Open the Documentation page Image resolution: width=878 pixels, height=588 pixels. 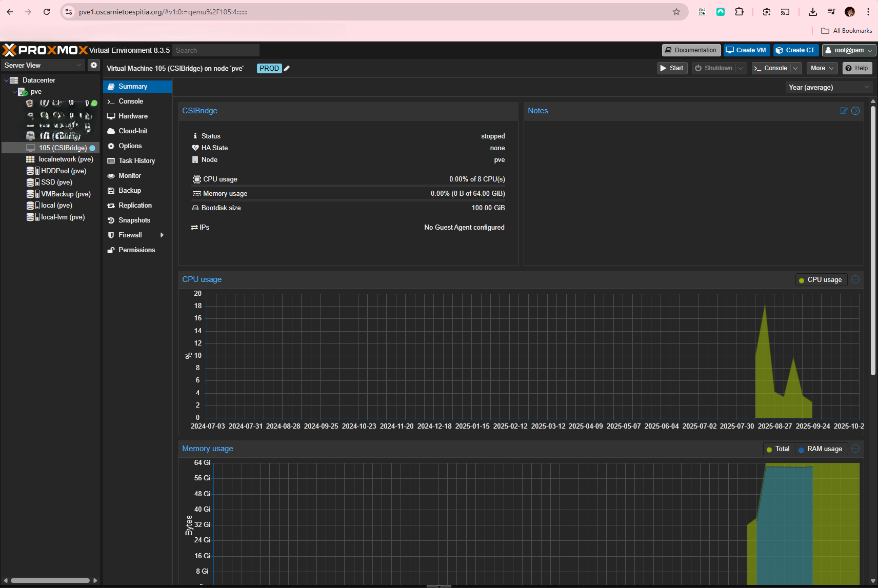(691, 50)
